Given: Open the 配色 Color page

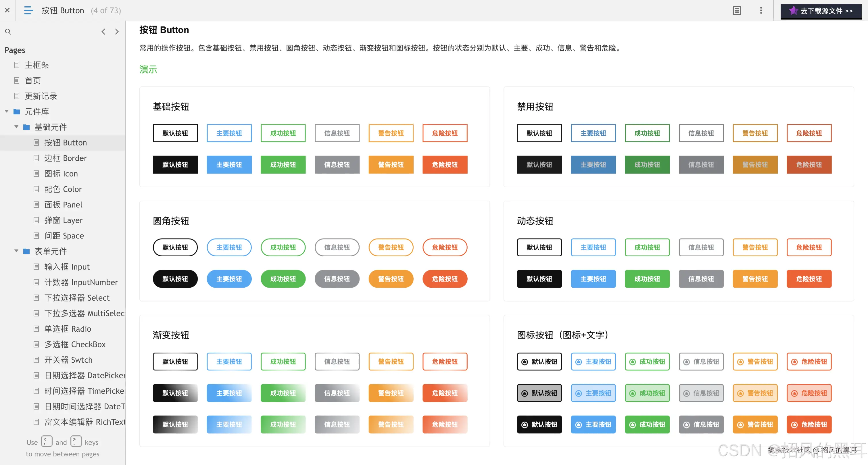Looking at the screenshot, I should pos(63,189).
